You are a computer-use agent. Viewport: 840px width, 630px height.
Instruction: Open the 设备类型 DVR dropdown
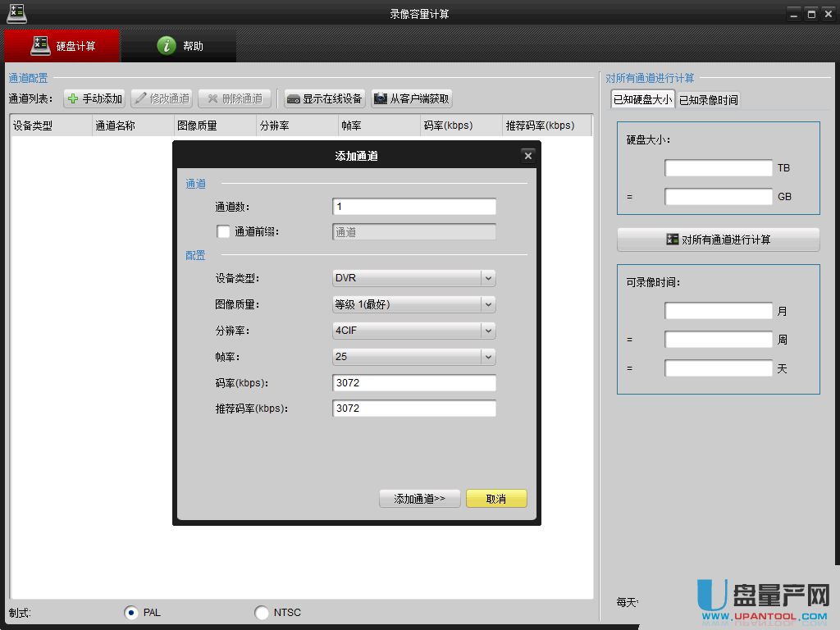coord(488,278)
